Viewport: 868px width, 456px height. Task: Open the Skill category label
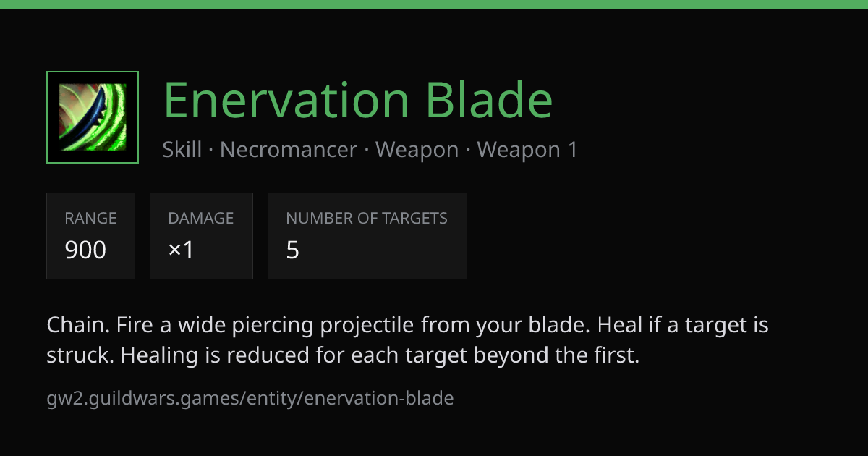(x=182, y=150)
